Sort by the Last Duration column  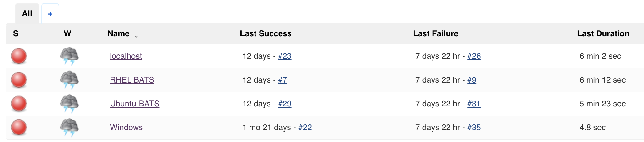click(603, 33)
